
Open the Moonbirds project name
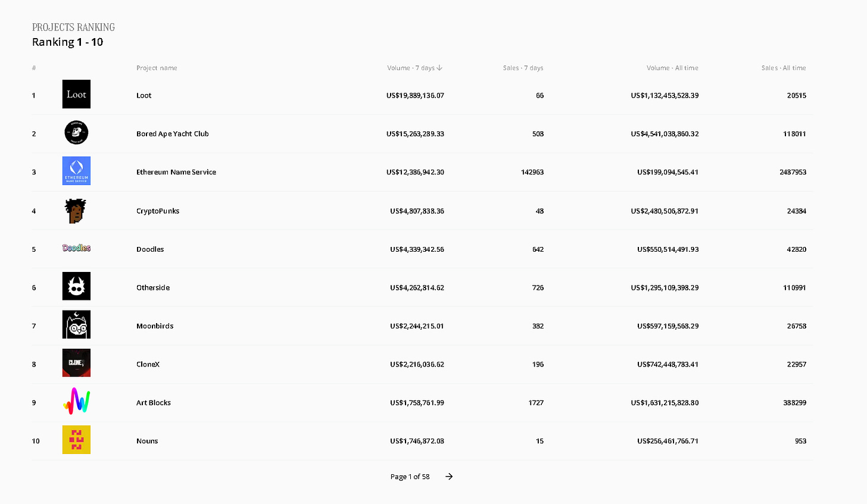point(155,326)
